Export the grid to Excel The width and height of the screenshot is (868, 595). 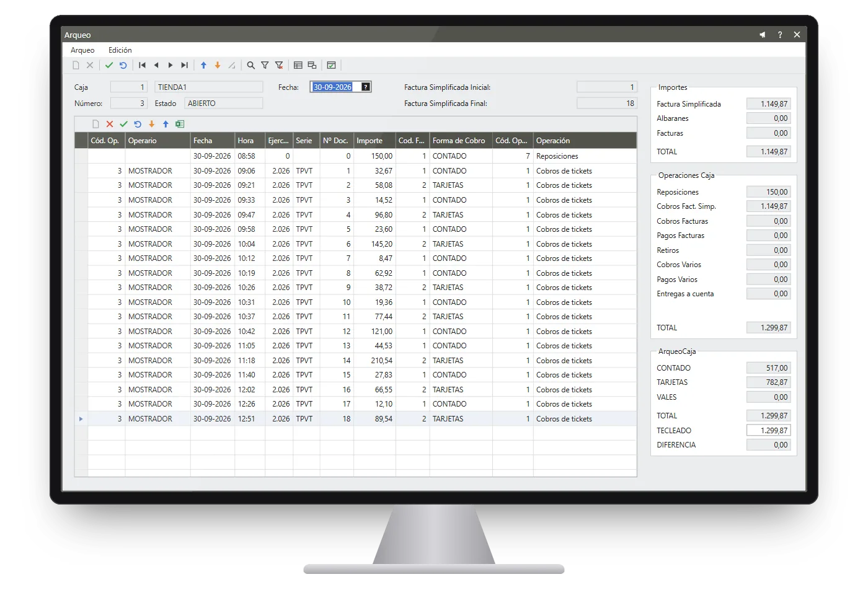coord(180,124)
